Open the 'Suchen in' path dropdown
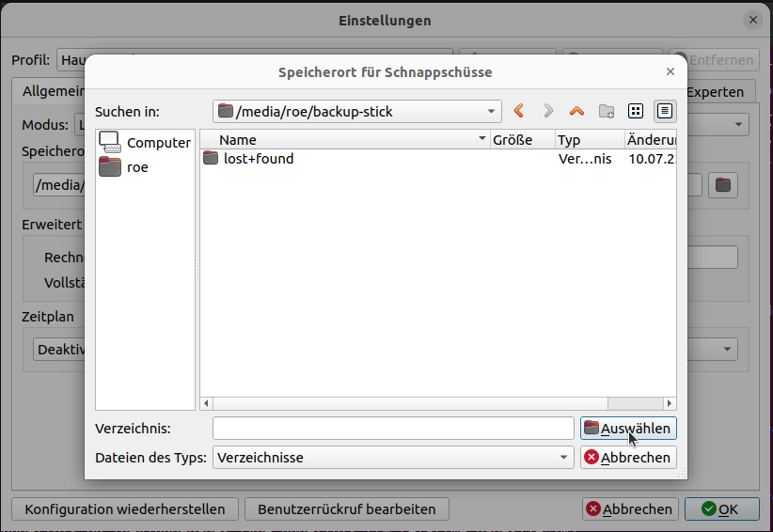Screen dimensions: 773x532 [357, 111]
